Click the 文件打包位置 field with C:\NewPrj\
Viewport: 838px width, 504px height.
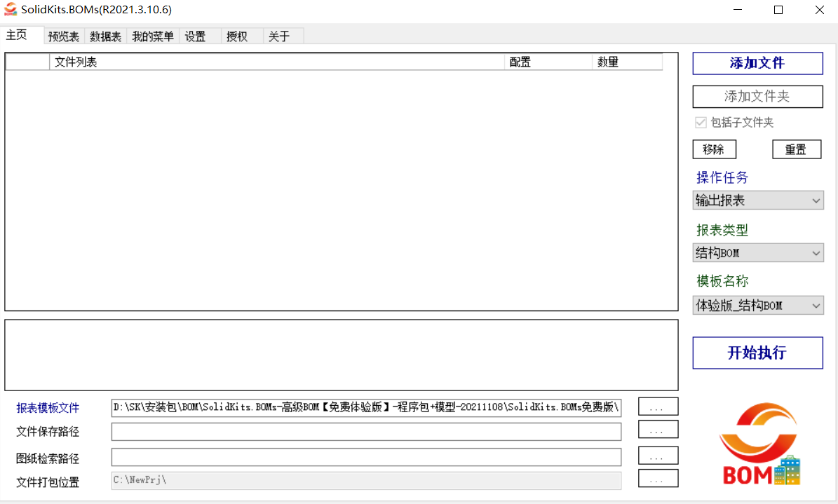coord(366,480)
